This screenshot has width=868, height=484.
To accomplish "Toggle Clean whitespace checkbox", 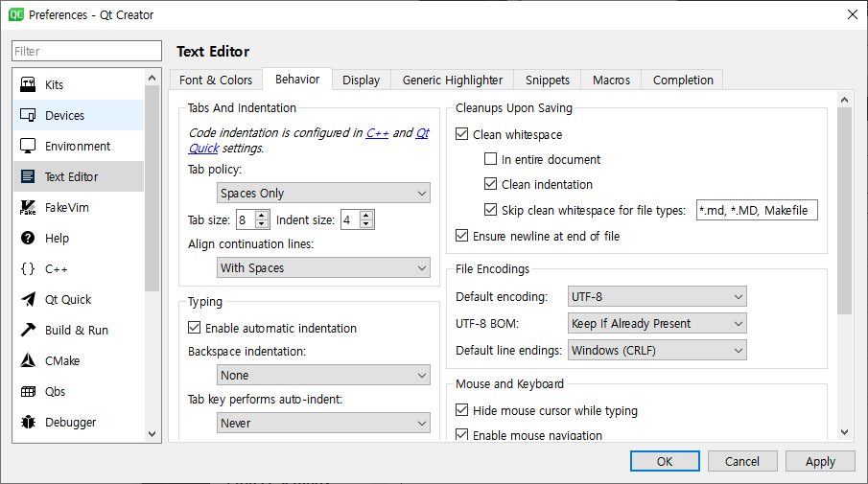I will coord(461,134).
